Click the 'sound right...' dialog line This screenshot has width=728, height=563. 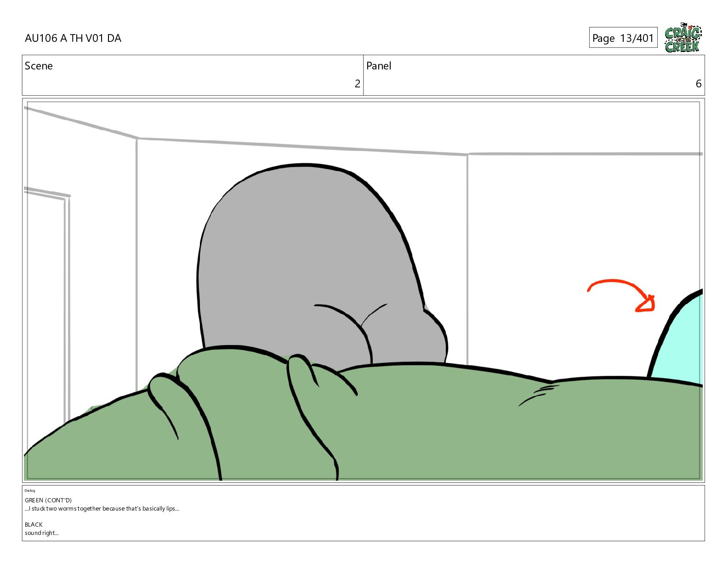coord(42,533)
